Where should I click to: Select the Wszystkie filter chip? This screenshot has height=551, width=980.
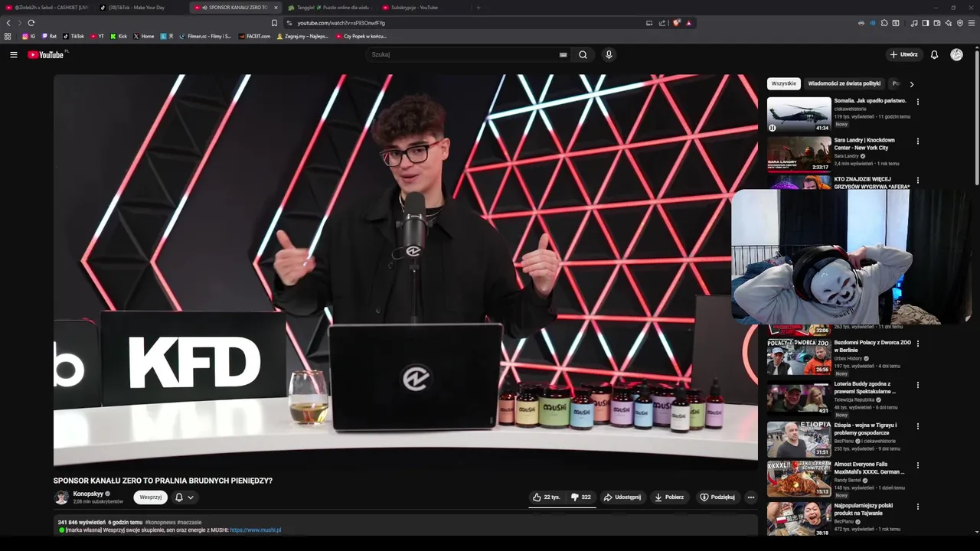pyautogui.click(x=783, y=83)
